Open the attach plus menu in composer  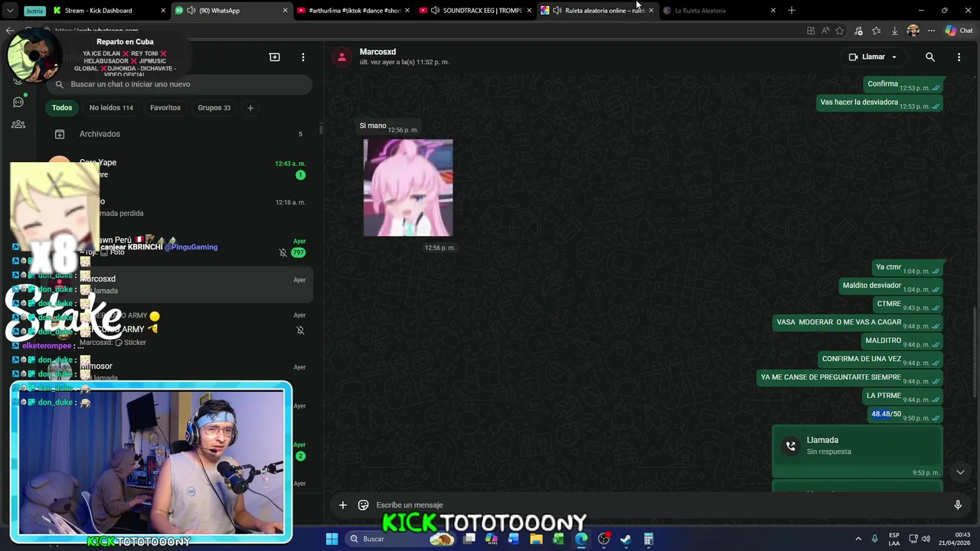343,505
